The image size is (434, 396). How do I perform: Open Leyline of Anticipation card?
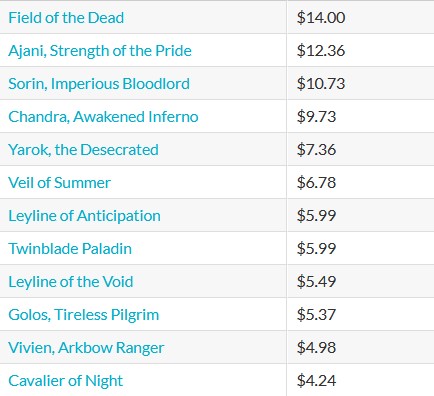click(x=84, y=216)
